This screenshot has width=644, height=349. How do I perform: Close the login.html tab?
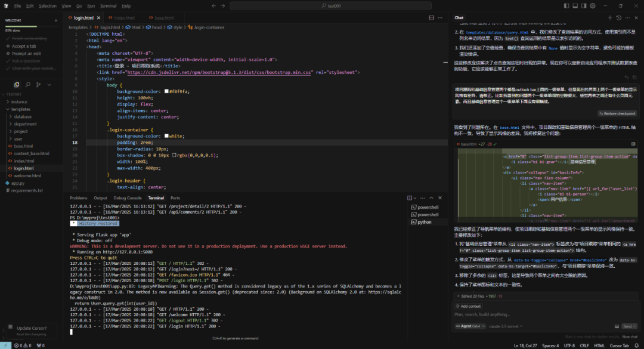(98, 18)
